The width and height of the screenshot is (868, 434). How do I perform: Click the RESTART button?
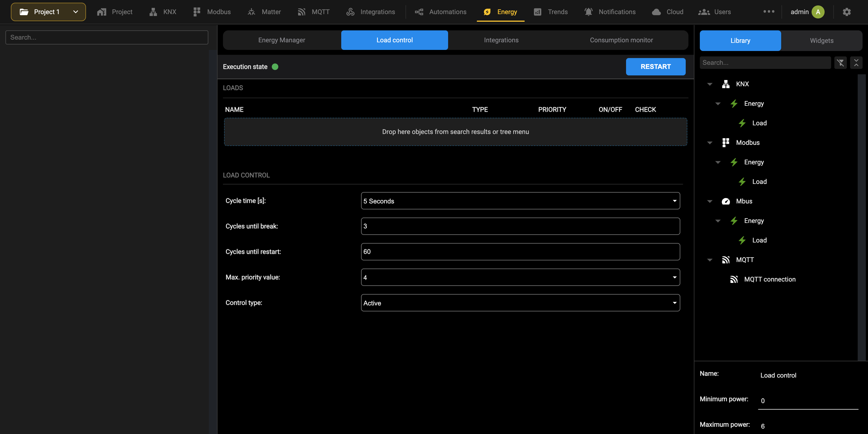coord(655,67)
